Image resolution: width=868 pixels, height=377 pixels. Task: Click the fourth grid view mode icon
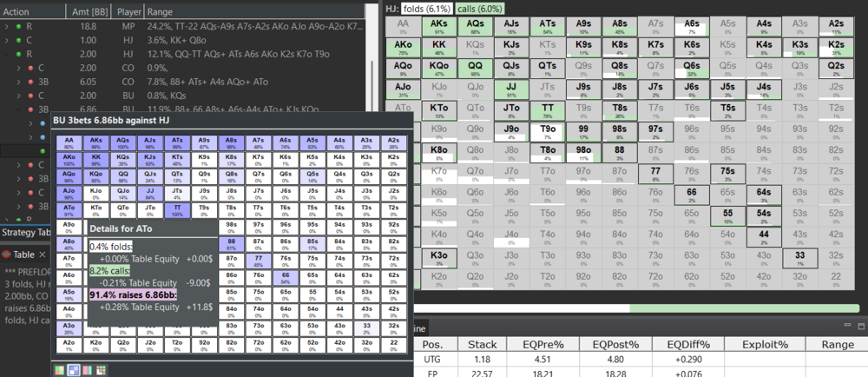click(102, 369)
